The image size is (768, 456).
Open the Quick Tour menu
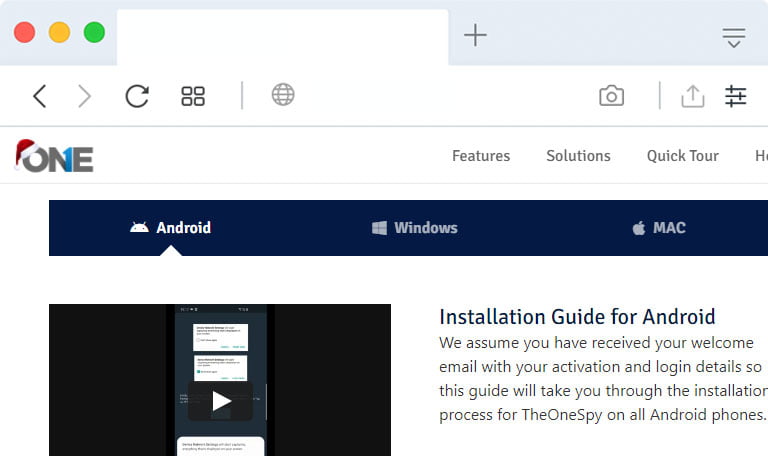click(683, 156)
